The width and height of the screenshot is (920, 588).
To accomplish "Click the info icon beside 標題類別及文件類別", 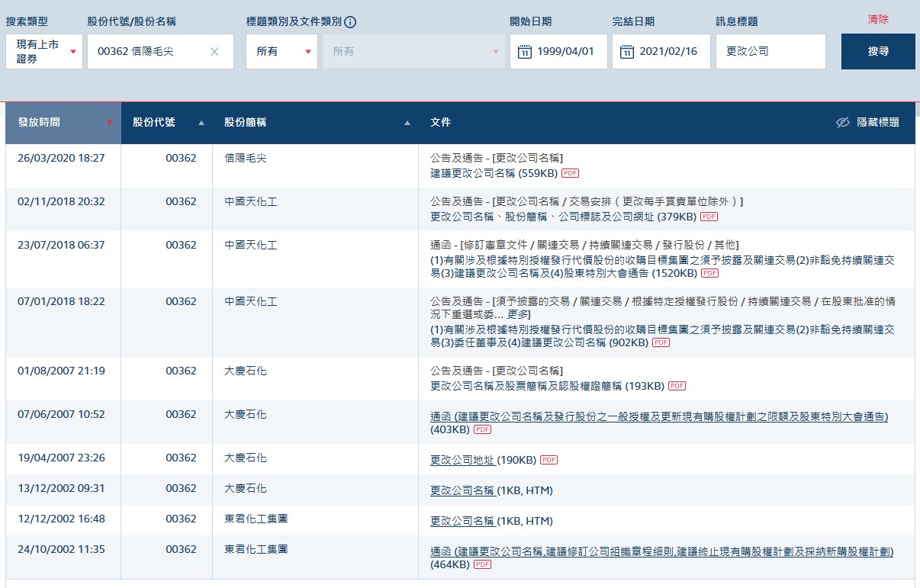I will [351, 22].
